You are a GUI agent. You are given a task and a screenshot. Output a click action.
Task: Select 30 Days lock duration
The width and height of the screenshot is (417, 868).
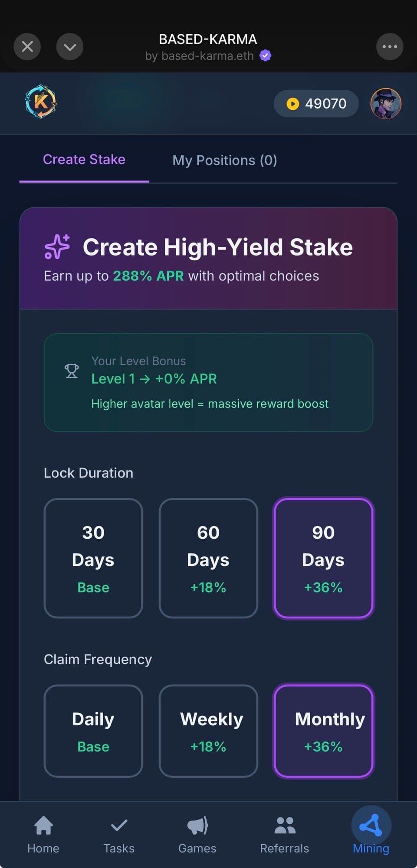click(x=93, y=558)
